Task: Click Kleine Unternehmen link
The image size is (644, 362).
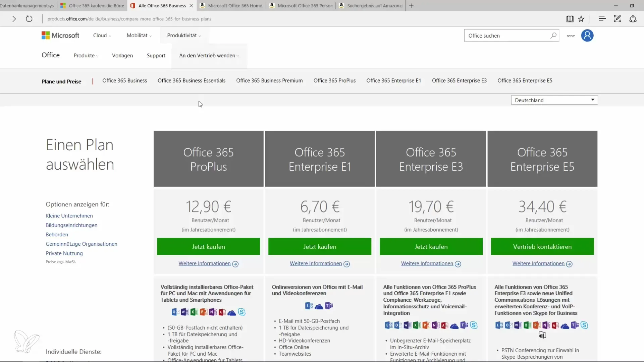Action: 69,216
